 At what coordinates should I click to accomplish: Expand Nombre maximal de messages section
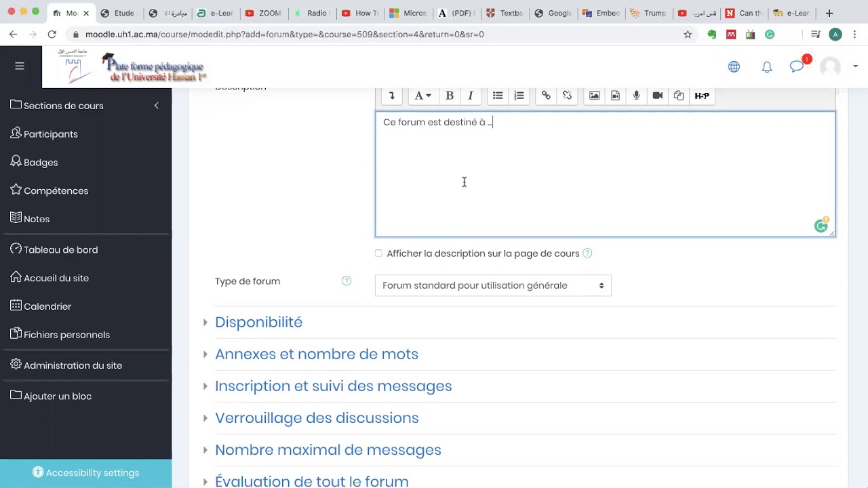click(328, 449)
